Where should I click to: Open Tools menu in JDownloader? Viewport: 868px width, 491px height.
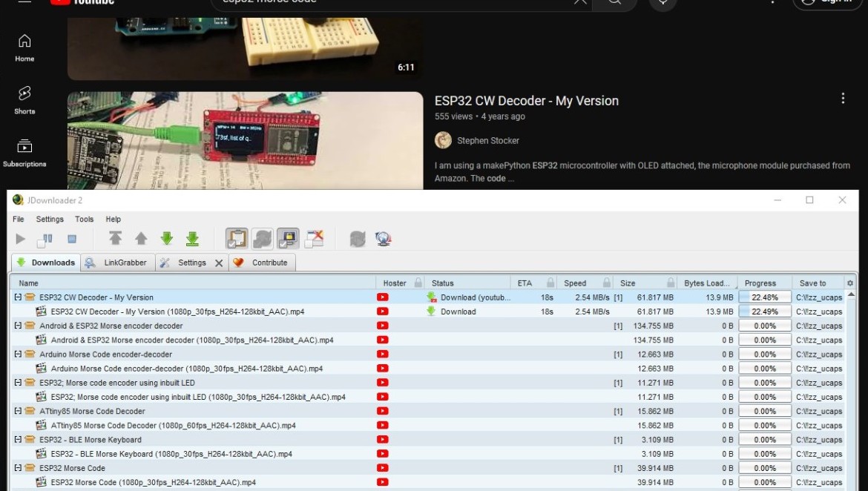tap(84, 220)
